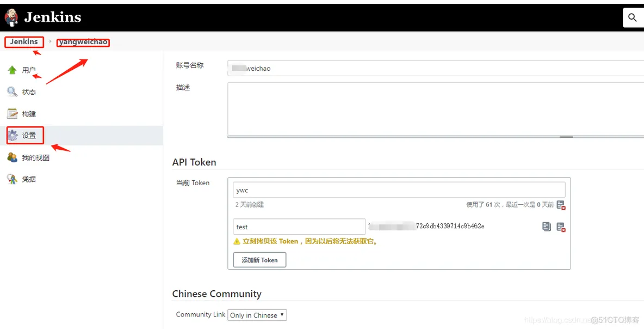Image resolution: width=644 pixels, height=329 pixels.
Task: Click the ywc token name field
Action: (x=399, y=190)
